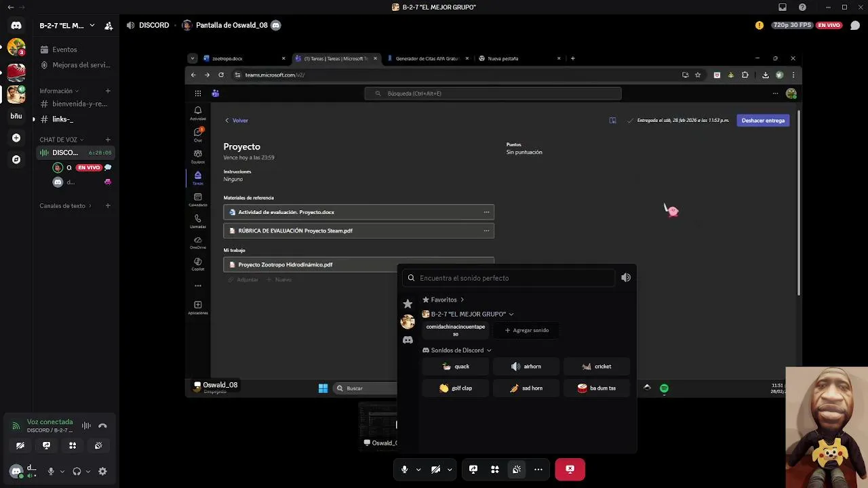868x488 pixels.
Task: Invite people to B-2-7 server
Action: (108, 26)
